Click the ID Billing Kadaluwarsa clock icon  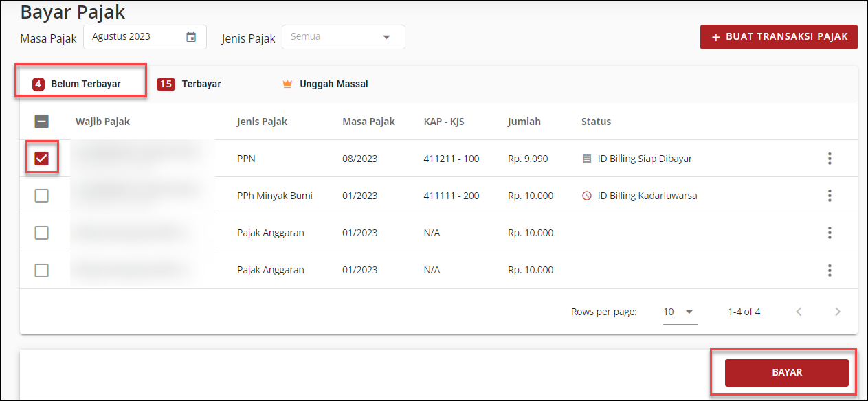pos(586,196)
